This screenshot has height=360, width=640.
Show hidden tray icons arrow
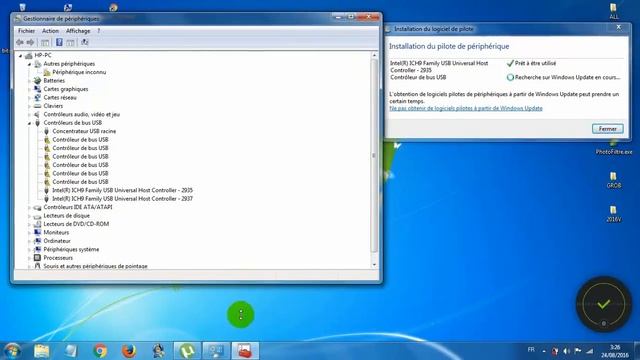pyautogui.click(x=544, y=351)
